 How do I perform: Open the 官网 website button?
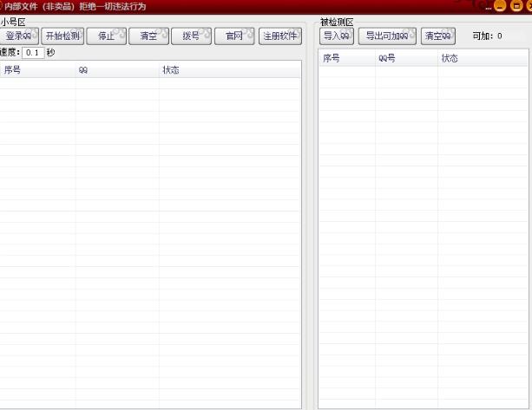tap(234, 36)
